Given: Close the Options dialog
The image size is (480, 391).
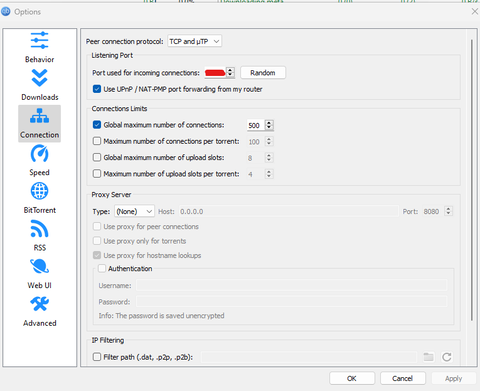Looking at the screenshot, I should click(x=474, y=12).
